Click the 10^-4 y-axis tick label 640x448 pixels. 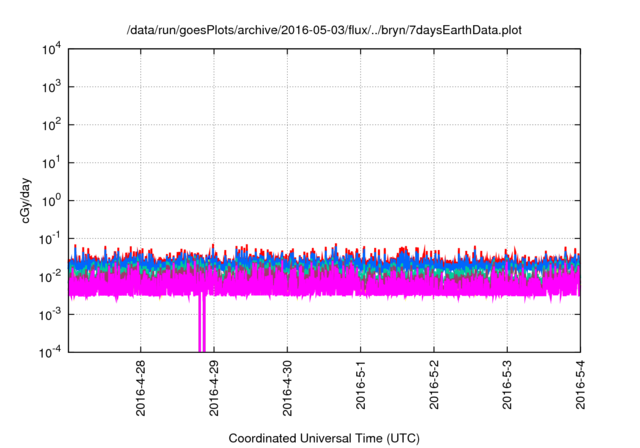50,352
